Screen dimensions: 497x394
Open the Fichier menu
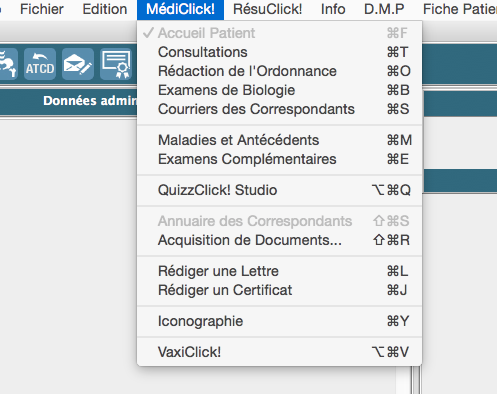42,9
